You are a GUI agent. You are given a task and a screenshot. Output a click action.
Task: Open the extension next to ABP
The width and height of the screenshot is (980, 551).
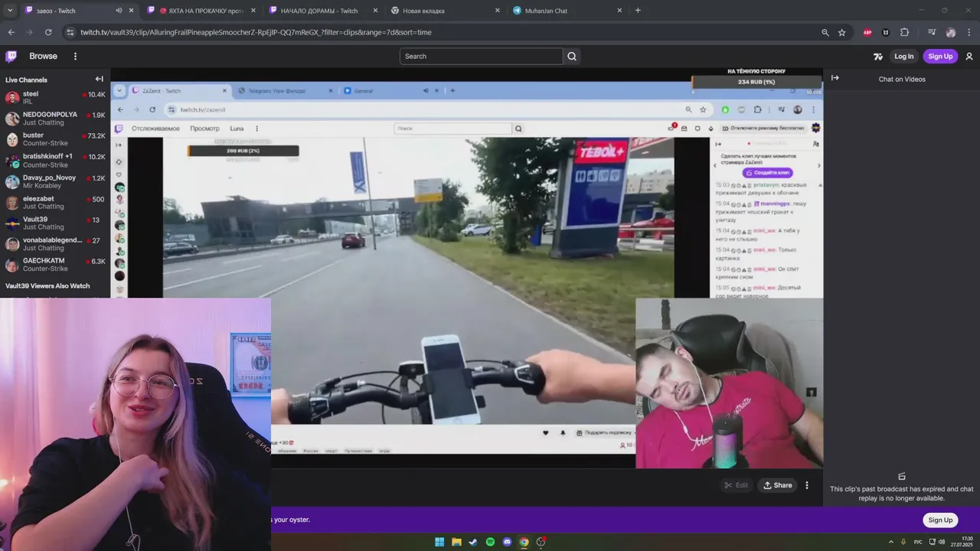point(886,32)
